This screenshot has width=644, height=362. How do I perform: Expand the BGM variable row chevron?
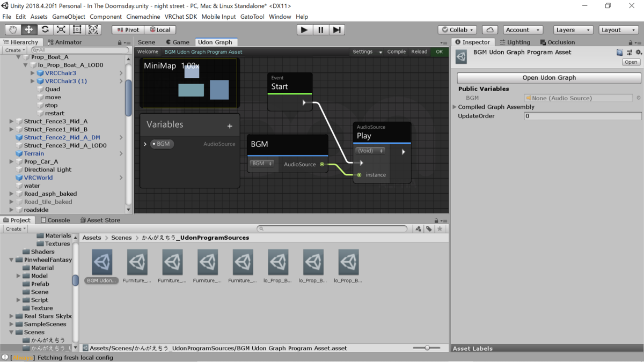[145, 144]
